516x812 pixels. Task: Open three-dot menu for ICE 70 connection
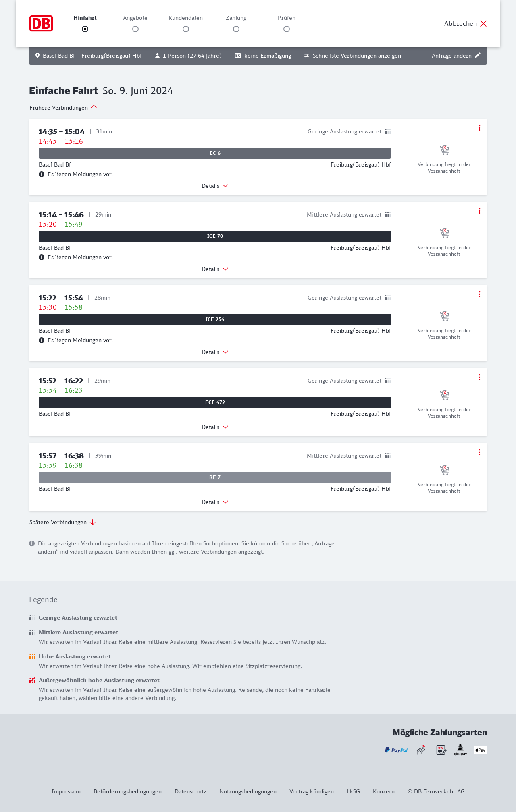click(x=479, y=211)
